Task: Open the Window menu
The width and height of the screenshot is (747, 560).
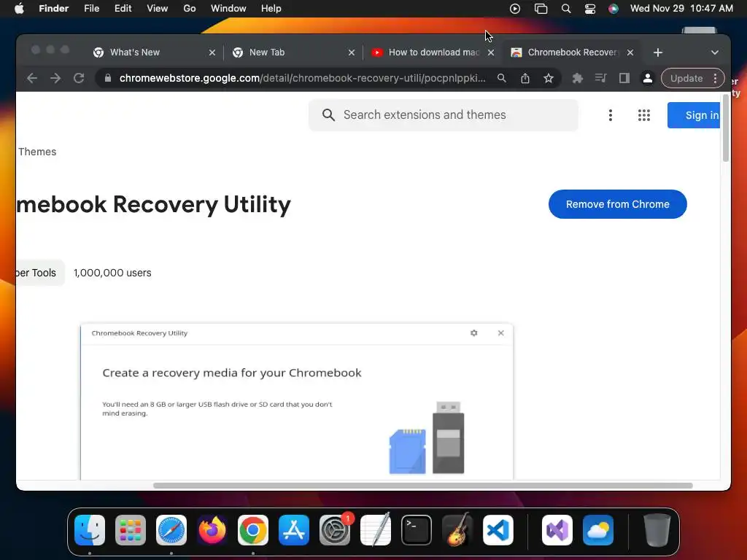Action: tap(228, 9)
